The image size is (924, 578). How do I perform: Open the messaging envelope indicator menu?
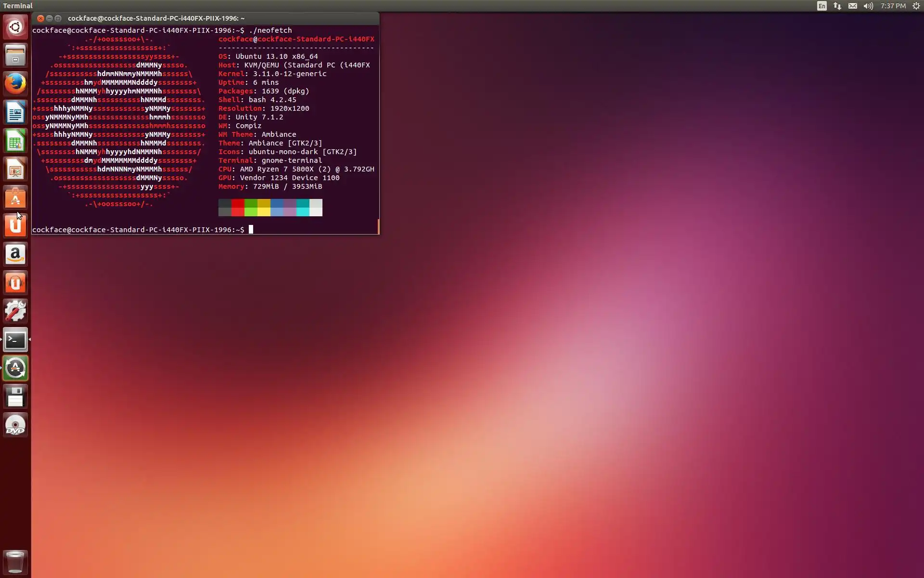tap(853, 6)
